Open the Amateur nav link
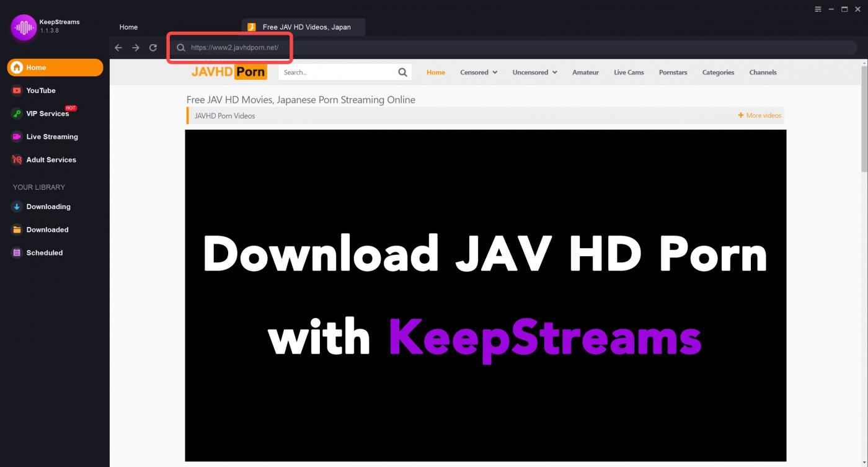This screenshot has height=467, width=868. click(x=585, y=73)
